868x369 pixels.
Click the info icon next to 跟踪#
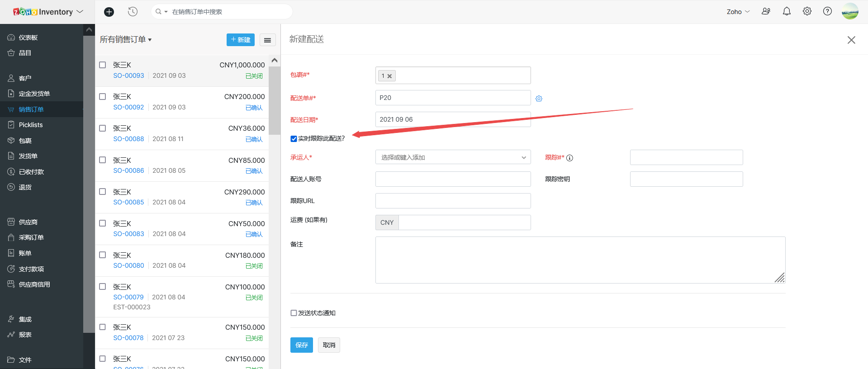coord(569,158)
